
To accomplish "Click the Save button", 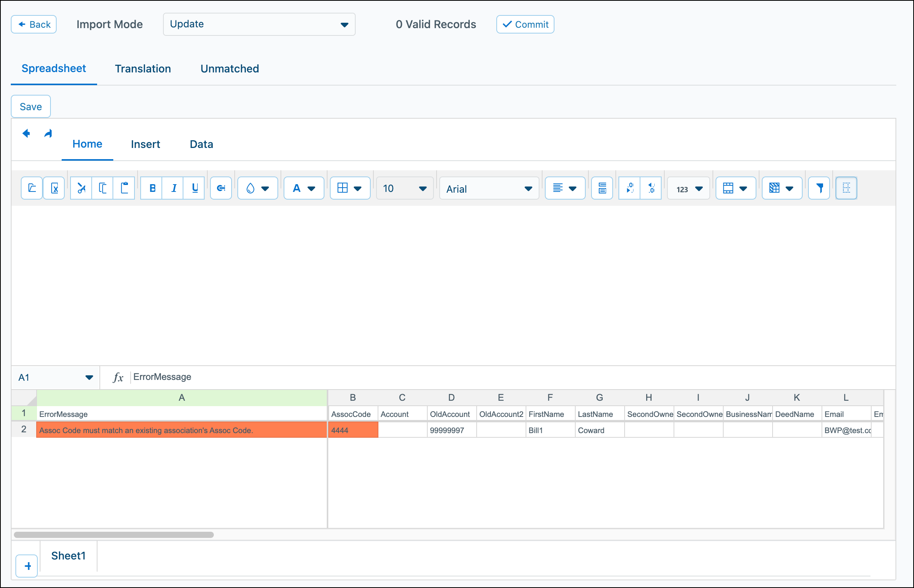I will [x=31, y=106].
